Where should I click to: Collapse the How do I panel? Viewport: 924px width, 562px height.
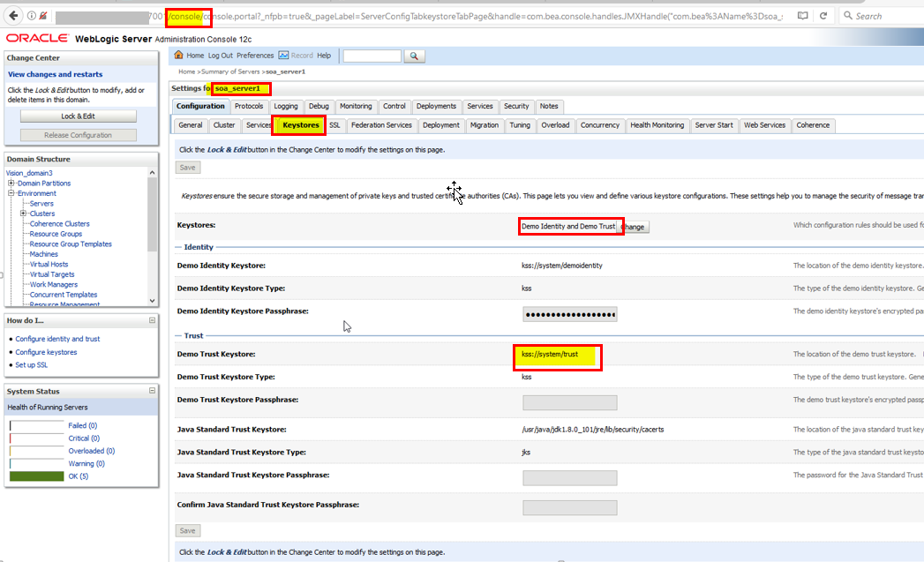(152, 320)
